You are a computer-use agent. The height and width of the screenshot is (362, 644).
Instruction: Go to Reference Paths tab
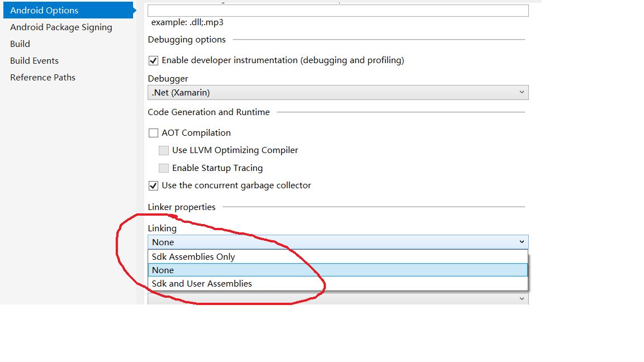click(x=42, y=78)
